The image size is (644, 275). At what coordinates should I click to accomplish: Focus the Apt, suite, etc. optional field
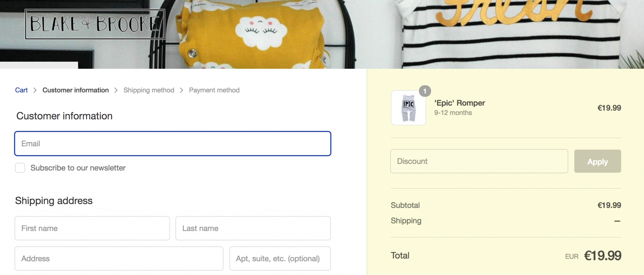(x=280, y=258)
